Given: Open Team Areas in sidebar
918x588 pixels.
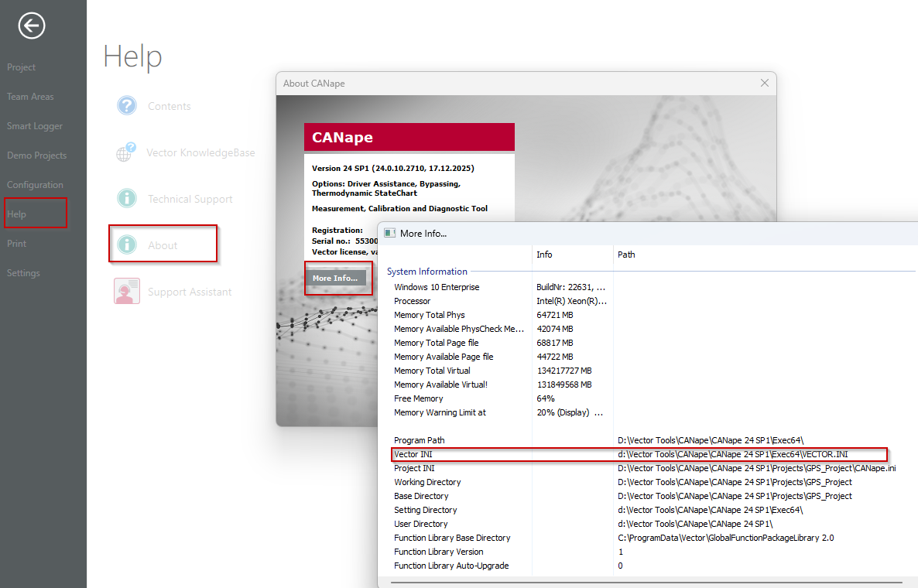Looking at the screenshot, I should (30, 97).
